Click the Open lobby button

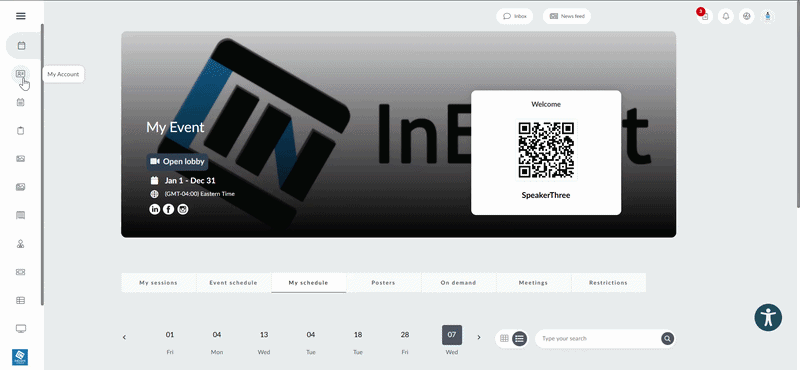pyautogui.click(x=177, y=162)
